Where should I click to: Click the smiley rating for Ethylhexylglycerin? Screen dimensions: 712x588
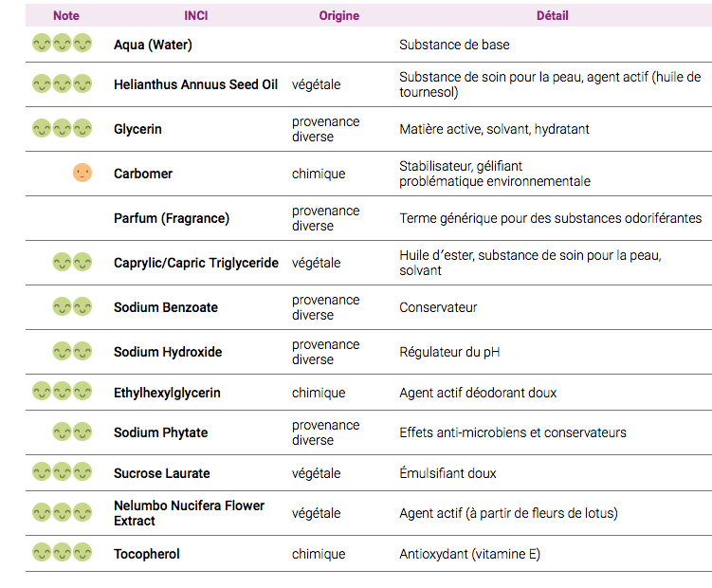[63, 391]
